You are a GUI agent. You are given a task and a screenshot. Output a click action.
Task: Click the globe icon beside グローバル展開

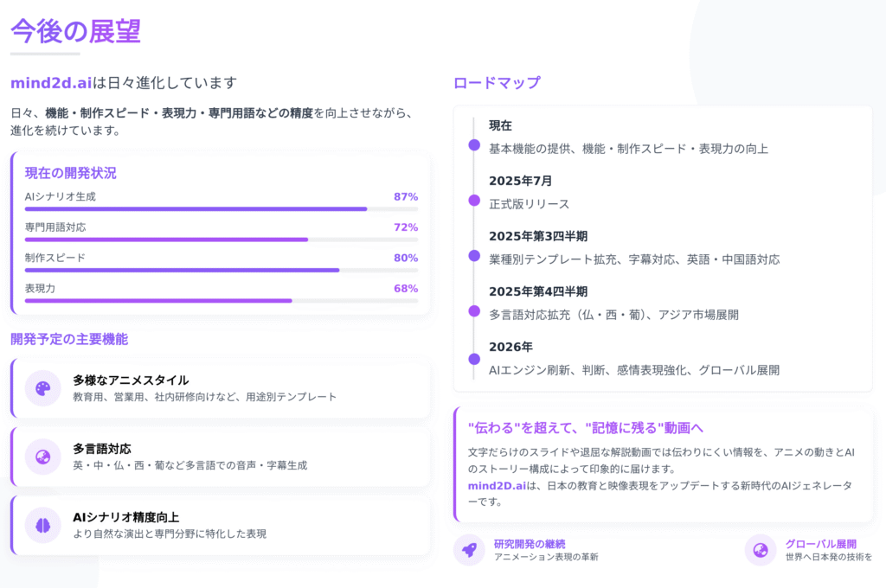click(x=760, y=550)
